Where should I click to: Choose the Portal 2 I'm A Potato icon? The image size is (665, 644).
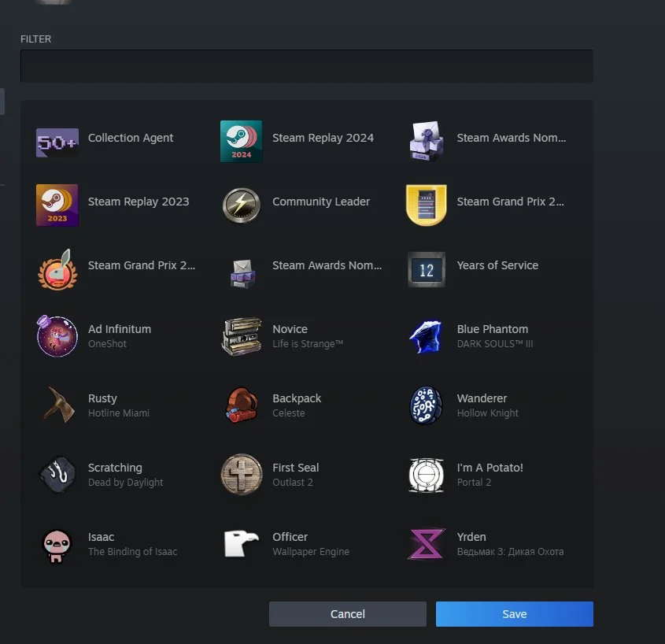tap(427, 475)
